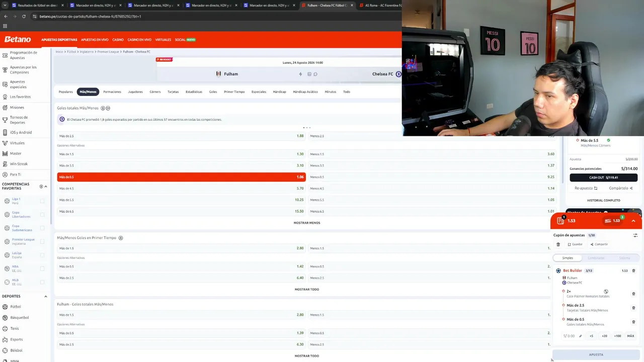
Task: Open the browser tab search dropdown
Action: (5, 6)
